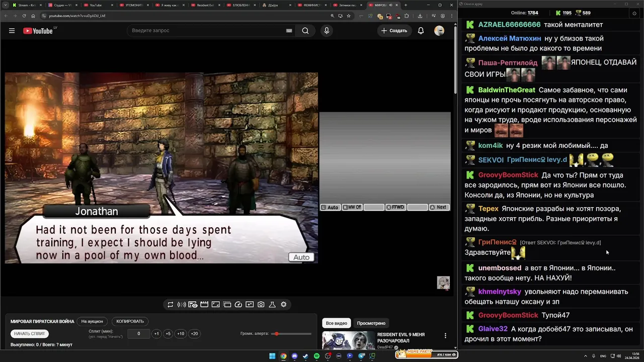Switch to the Resident Evil browser tab
The height and width of the screenshot is (362, 644).
tap(206, 5)
